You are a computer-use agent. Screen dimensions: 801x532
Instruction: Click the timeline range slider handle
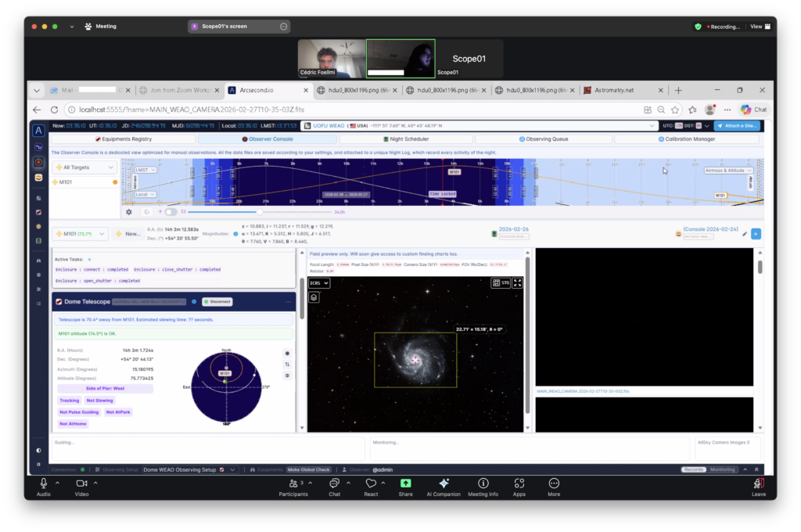coord(259,211)
